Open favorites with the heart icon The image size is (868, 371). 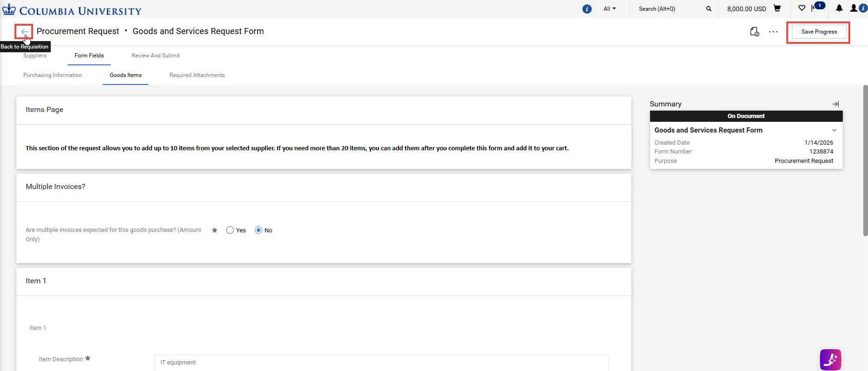pyautogui.click(x=802, y=8)
